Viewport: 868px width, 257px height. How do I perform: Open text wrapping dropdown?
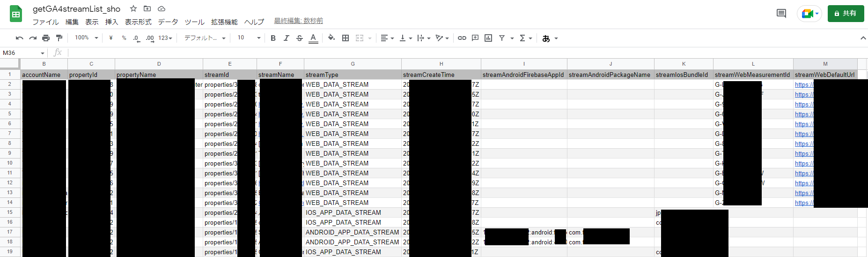pos(424,38)
